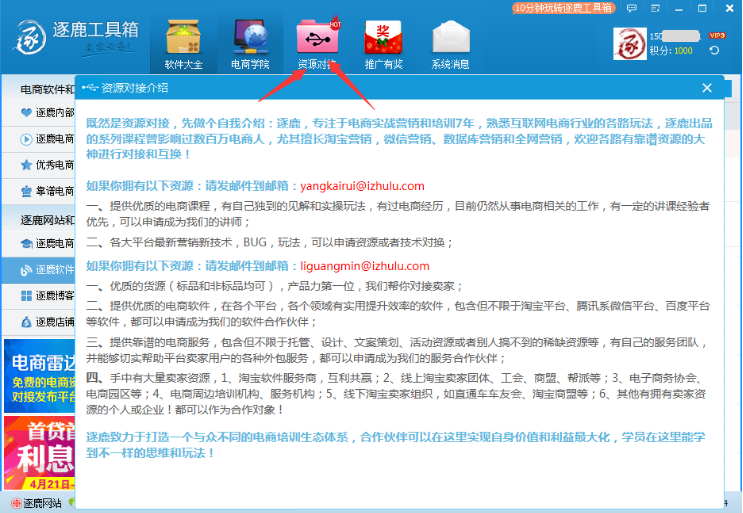
Task: Open the 系统消息 mail envelope icon
Action: point(451,37)
